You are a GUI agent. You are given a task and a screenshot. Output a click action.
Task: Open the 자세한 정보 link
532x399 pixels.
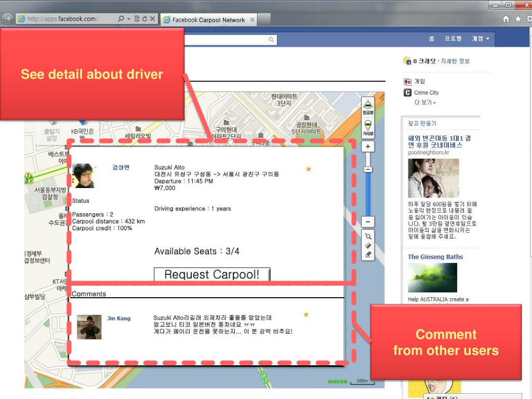pyautogui.click(x=455, y=61)
